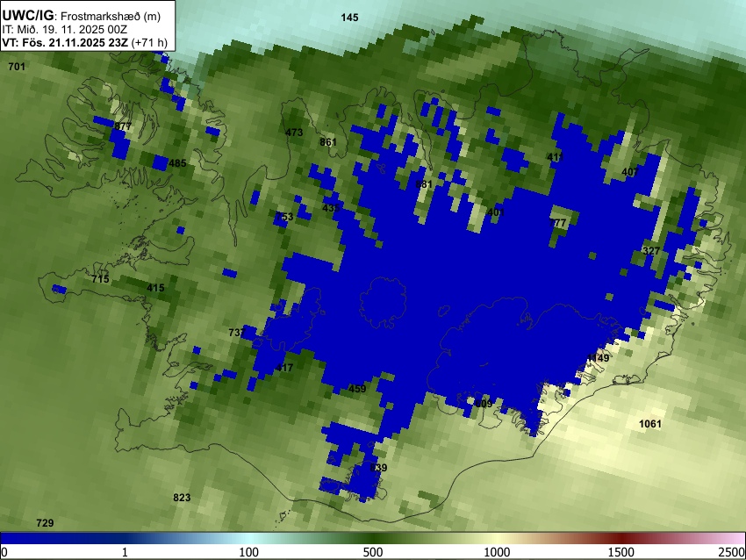Click the legend tick label 0

(x=4, y=552)
